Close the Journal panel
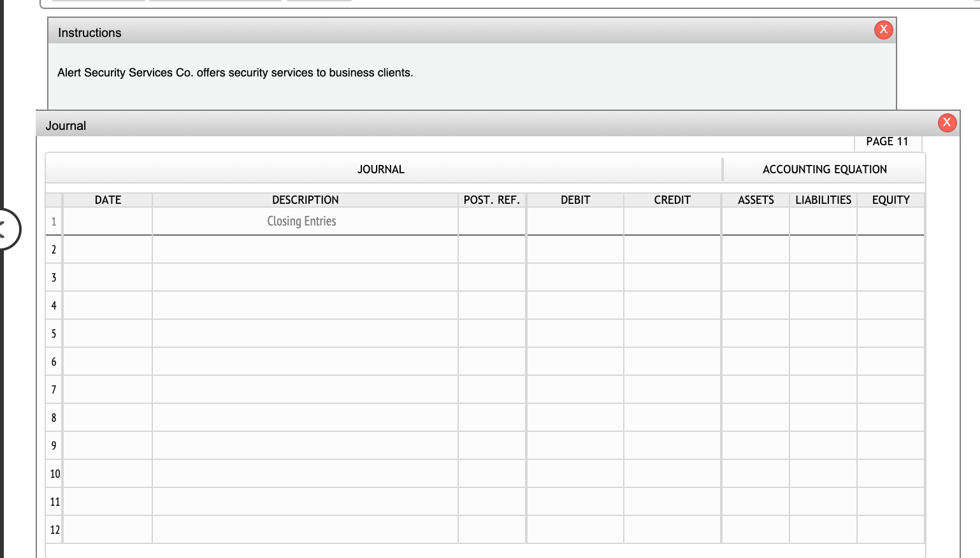The image size is (980, 558). click(x=947, y=122)
